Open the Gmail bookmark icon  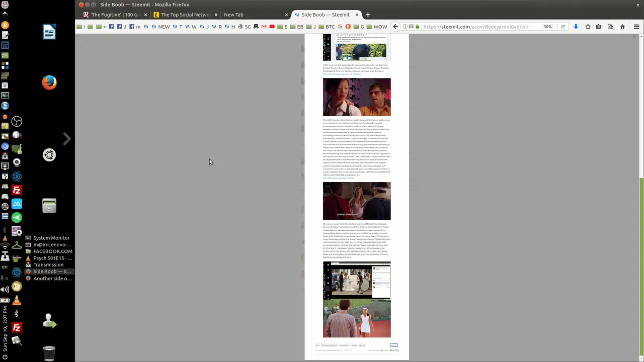click(x=264, y=27)
